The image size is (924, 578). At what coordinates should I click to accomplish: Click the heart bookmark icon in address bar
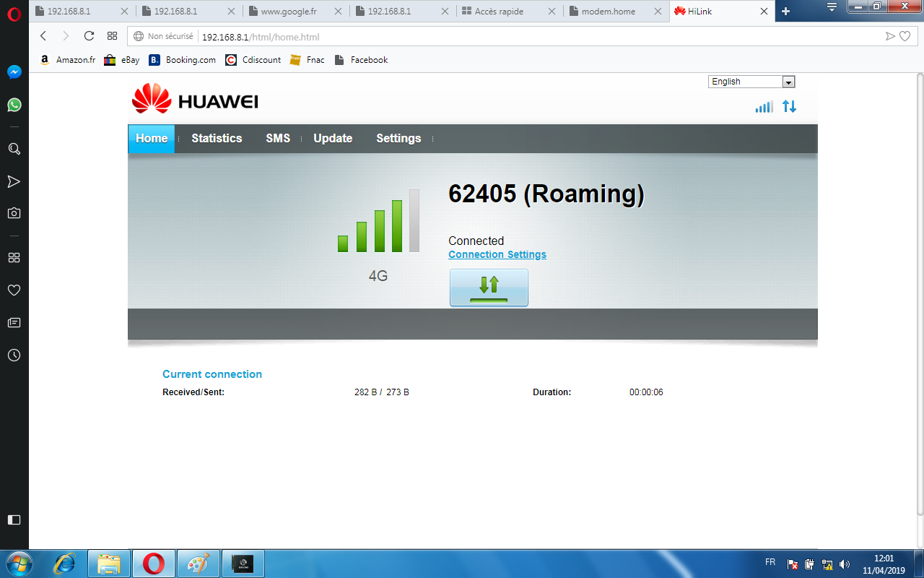(x=905, y=36)
